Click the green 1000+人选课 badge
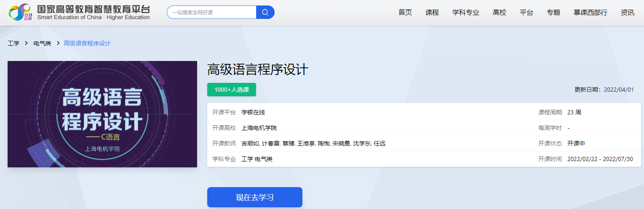644x209 pixels. pos(232,90)
